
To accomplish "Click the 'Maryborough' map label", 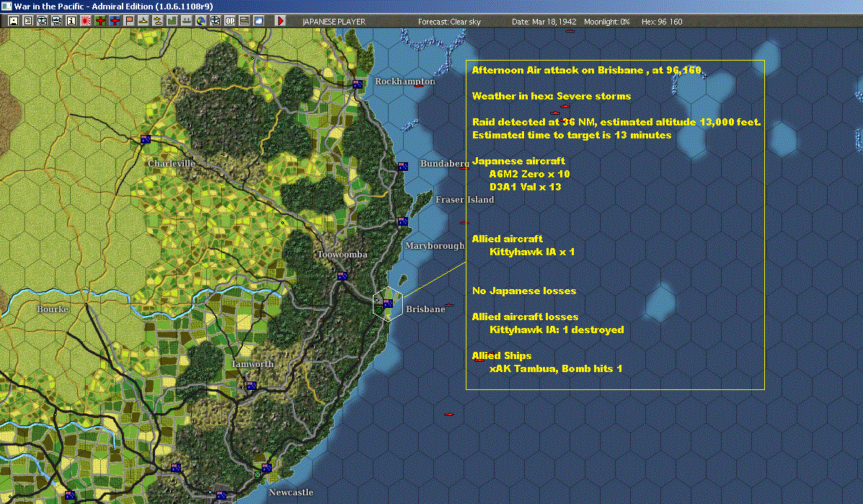I will click(x=435, y=245).
